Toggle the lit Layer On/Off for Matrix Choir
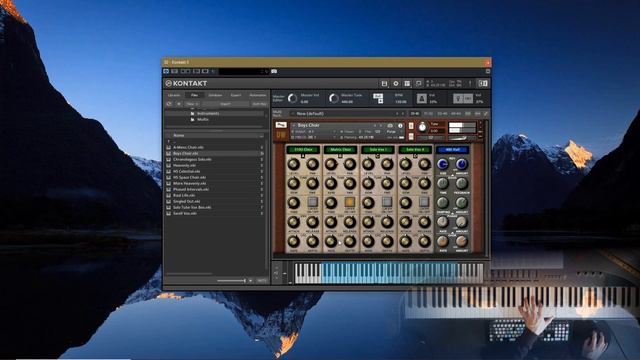Viewport: 640px width, 360px height. [x=350, y=202]
